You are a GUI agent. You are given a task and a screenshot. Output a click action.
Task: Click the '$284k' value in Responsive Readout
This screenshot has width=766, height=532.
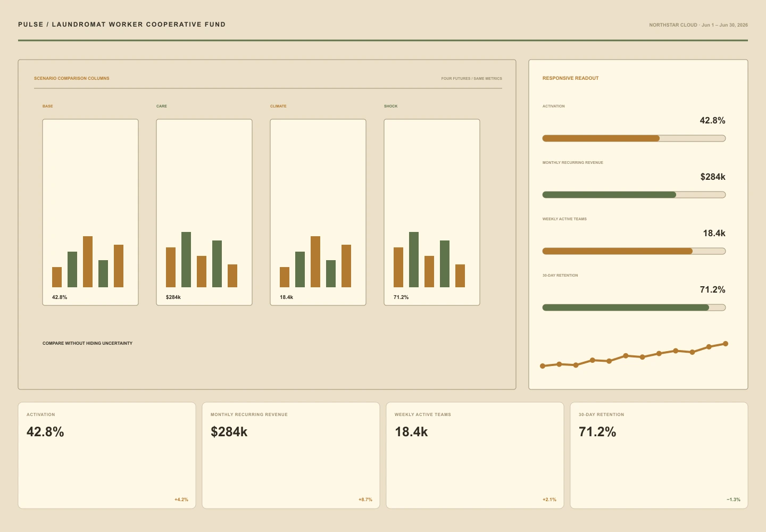click(713, 177)
